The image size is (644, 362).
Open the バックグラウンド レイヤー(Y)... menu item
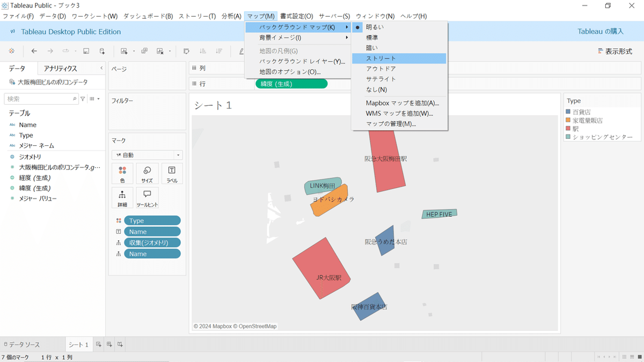(x=298, y=61)
